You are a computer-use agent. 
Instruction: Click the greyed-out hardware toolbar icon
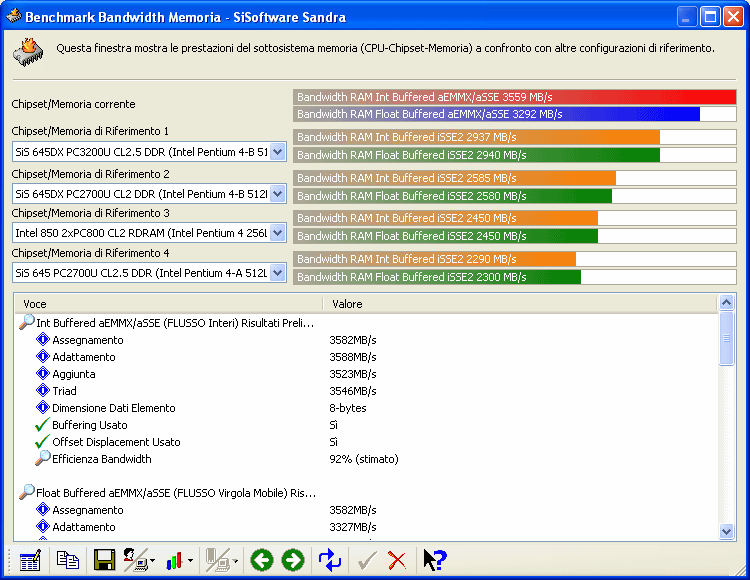coord(218,560)
